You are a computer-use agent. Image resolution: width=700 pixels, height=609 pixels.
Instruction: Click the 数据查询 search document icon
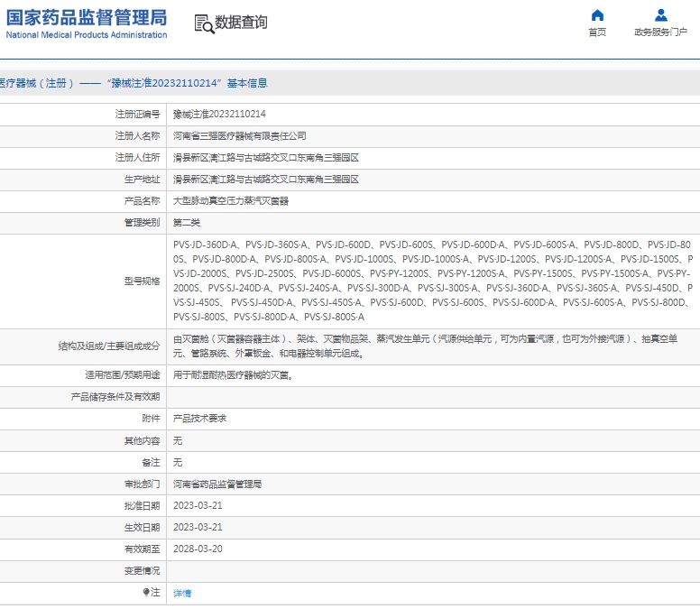(x=204, y=23)
